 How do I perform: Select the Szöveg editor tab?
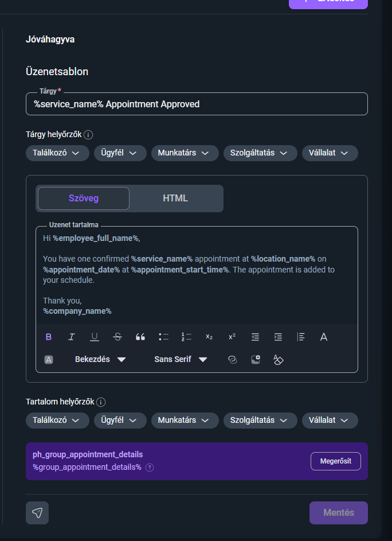coord(84,199)
